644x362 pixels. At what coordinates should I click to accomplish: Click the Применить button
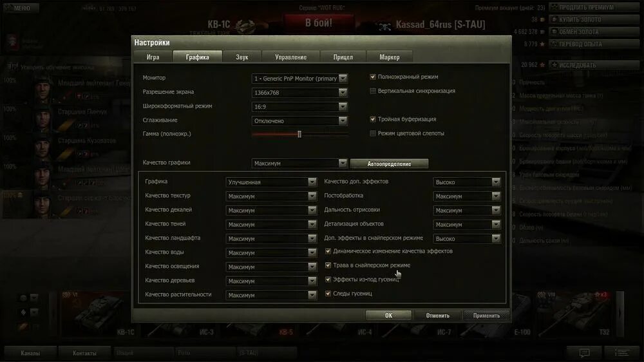pyautogui.click(x=486, y=316)
